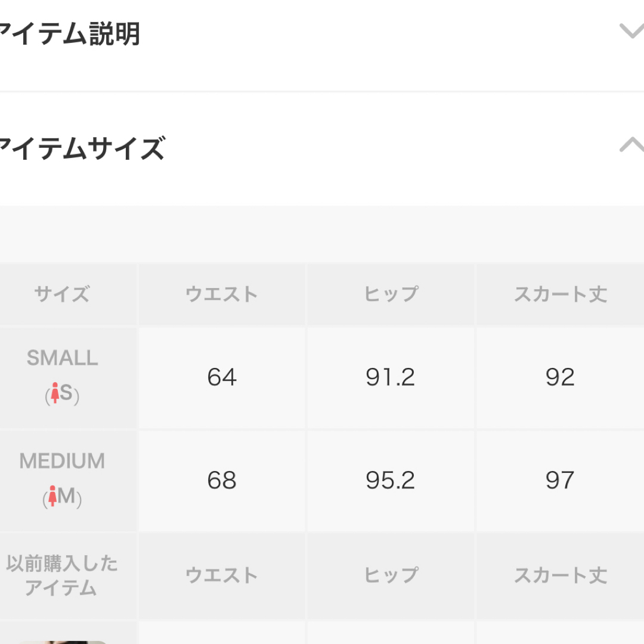
Task: Select MEDIUM waist value 68
Action: click(x=222, y=481)
